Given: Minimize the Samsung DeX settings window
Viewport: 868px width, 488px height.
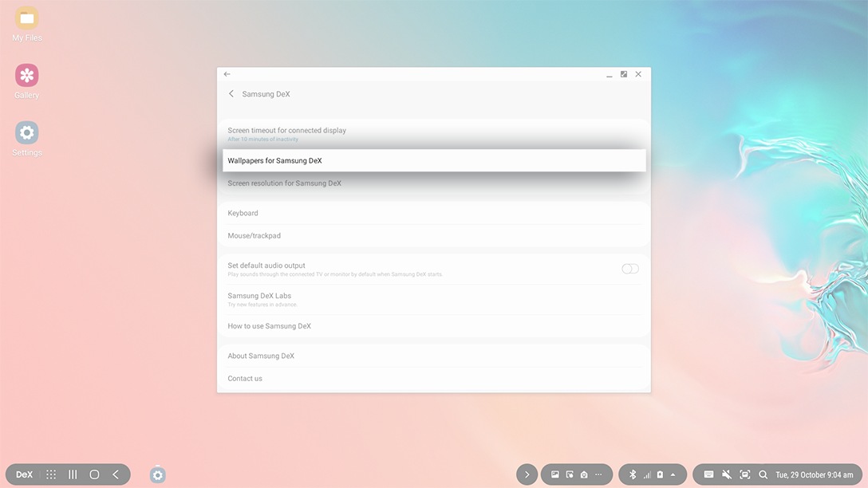Looking at the screenshot, I should click(609, 74).
